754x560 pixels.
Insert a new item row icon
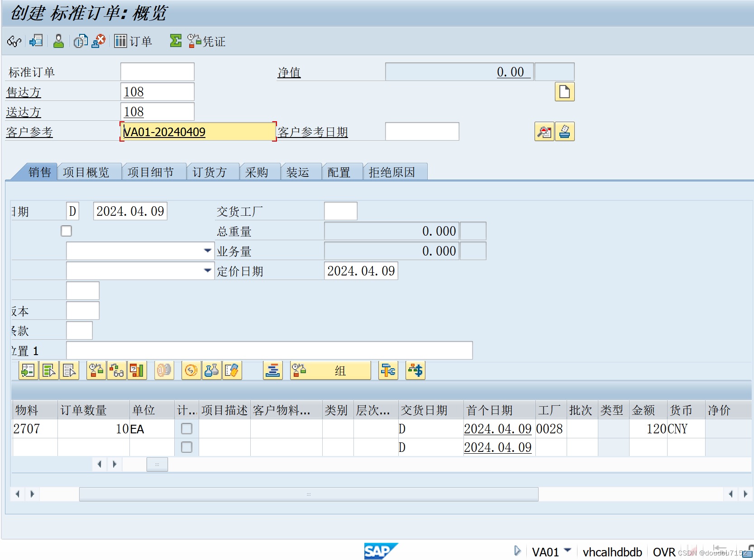[x=28, y=370]
